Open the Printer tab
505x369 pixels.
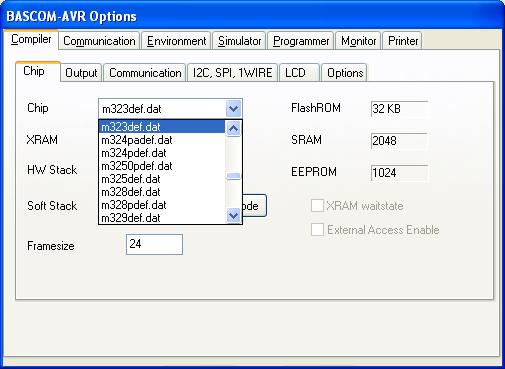click(x=403, y=41)
